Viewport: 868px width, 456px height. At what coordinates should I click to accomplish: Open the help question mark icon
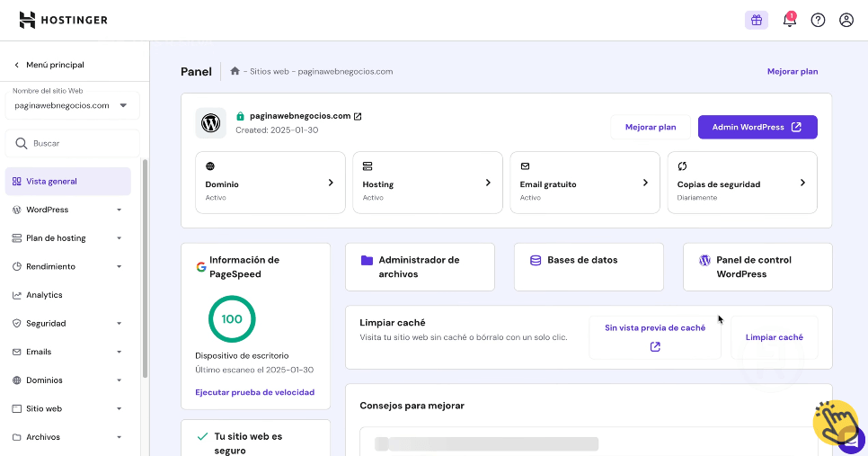818,20
